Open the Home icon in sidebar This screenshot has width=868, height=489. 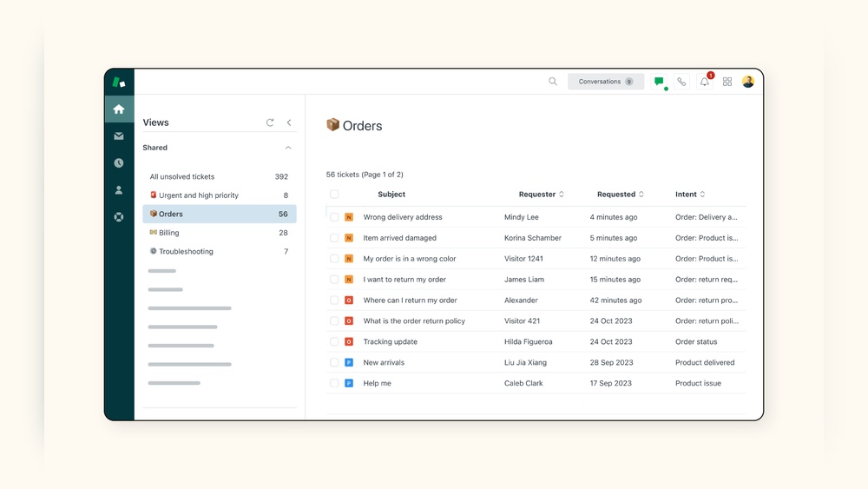[x=118, y=109]
